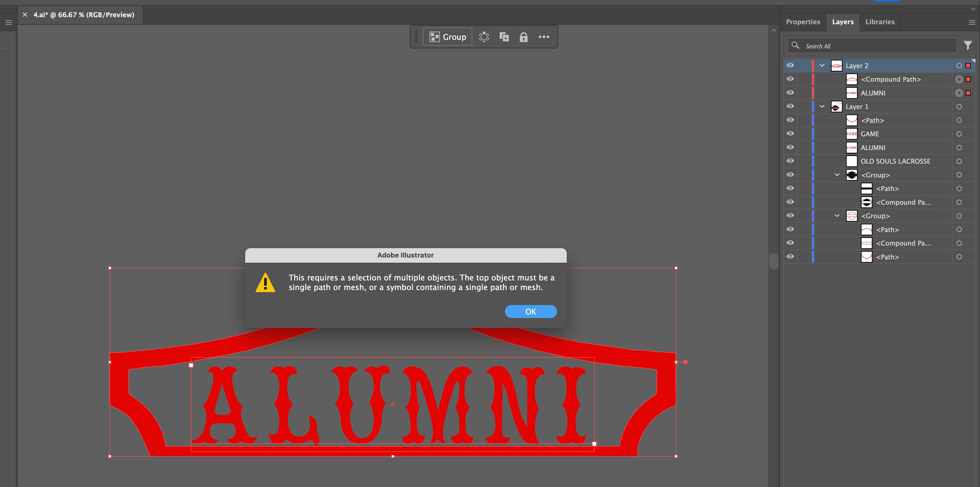Click the Group button in contextual taskbar
Image resolution: width=980 pixels, height=487 pixels.
[447, 37]
